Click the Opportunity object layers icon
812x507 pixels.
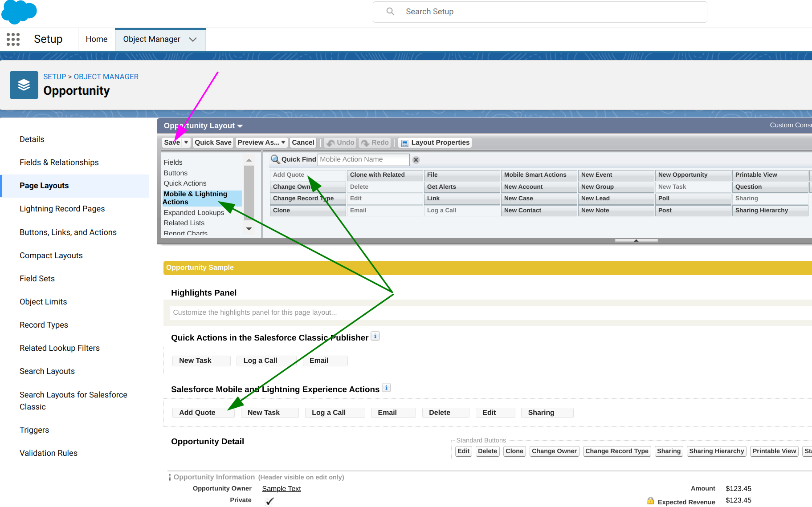(24, 85)
